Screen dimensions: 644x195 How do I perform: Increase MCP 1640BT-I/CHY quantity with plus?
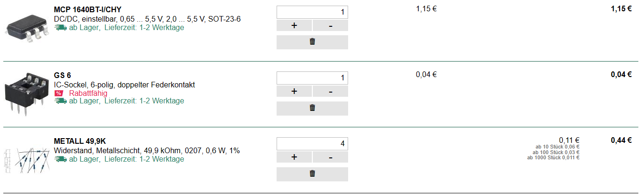294,25
